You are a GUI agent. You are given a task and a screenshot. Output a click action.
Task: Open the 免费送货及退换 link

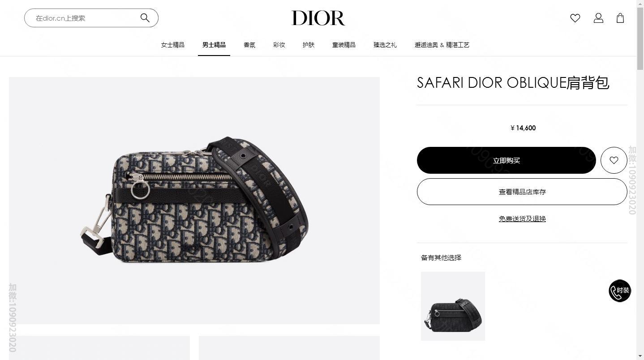coord(522,219)
